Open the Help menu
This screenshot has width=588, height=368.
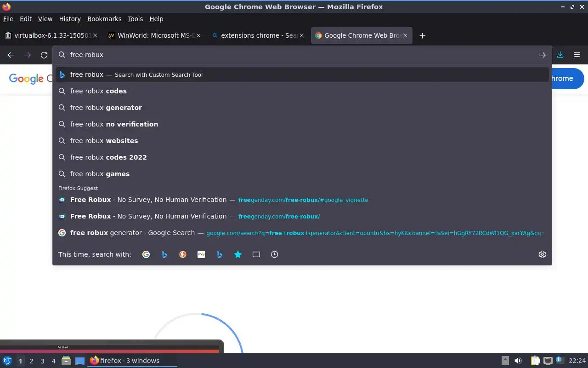tap(156, 19)
